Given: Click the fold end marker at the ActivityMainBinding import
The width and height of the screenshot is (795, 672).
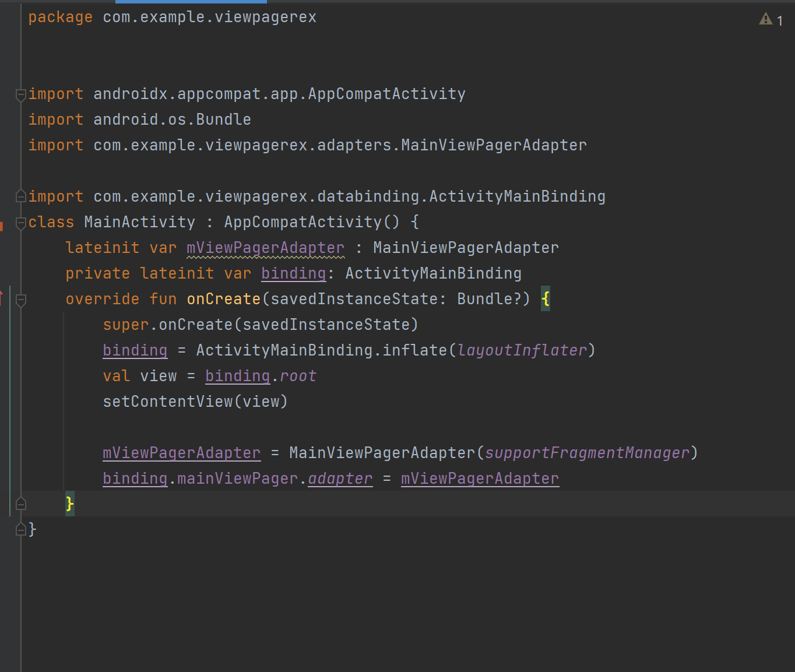Looking at the screenshot, I should [21, 196].
